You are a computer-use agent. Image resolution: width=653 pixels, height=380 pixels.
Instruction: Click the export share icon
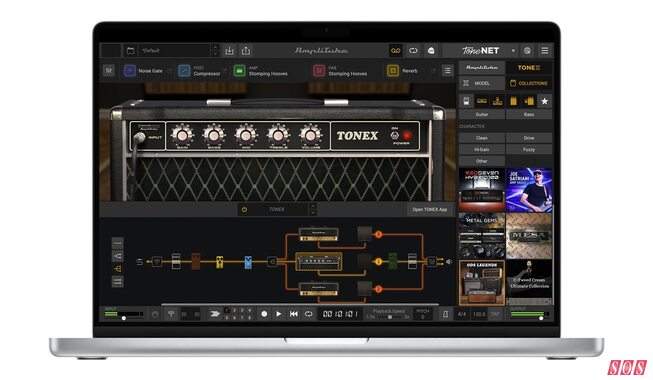click(x=246, y=50)
